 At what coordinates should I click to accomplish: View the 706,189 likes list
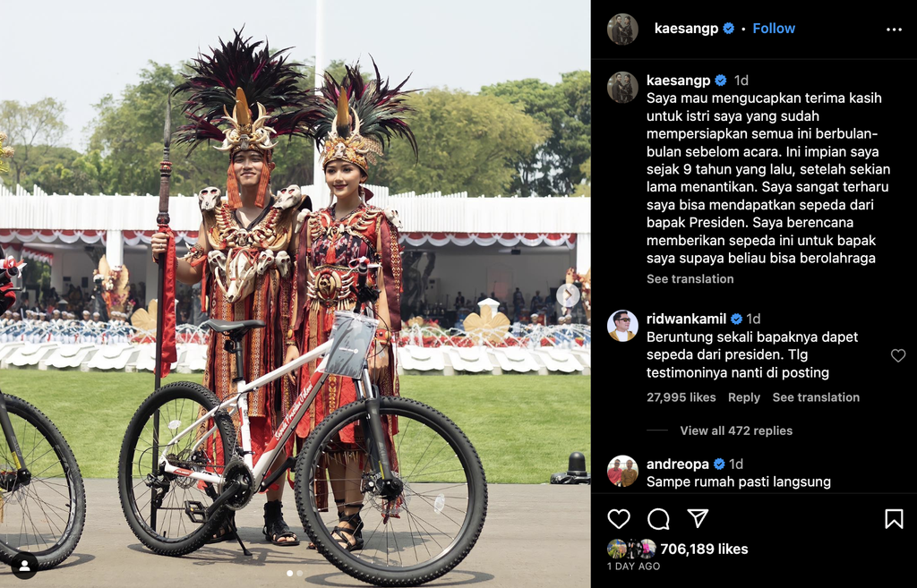pyautogui.click(x=704, y=549)
